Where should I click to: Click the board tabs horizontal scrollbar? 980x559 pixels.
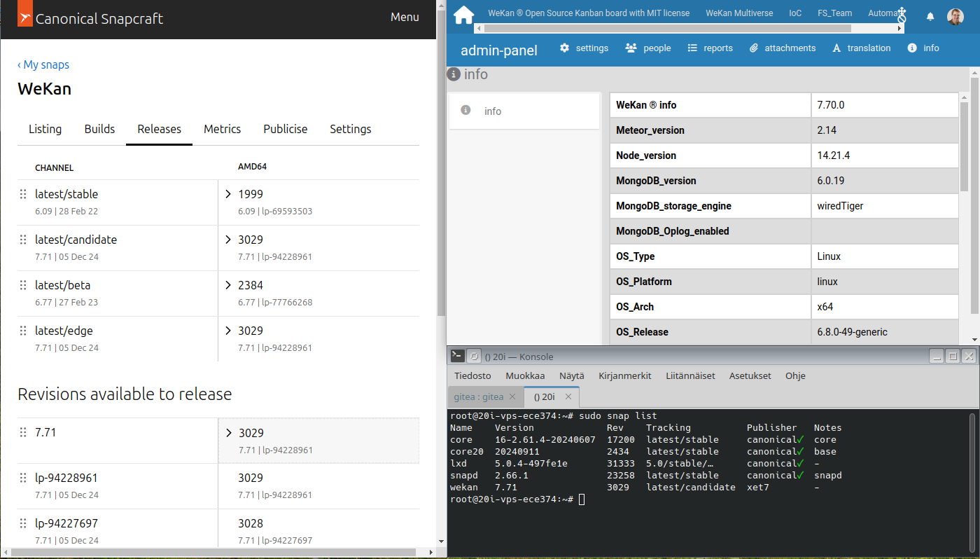(x=665, y=29)
